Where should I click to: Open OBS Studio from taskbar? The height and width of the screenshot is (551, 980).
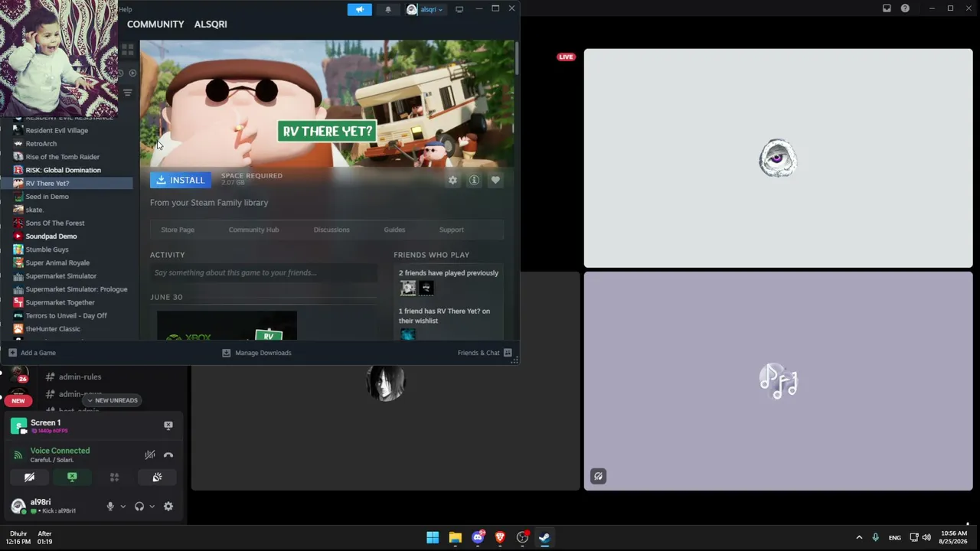(522, 537)
